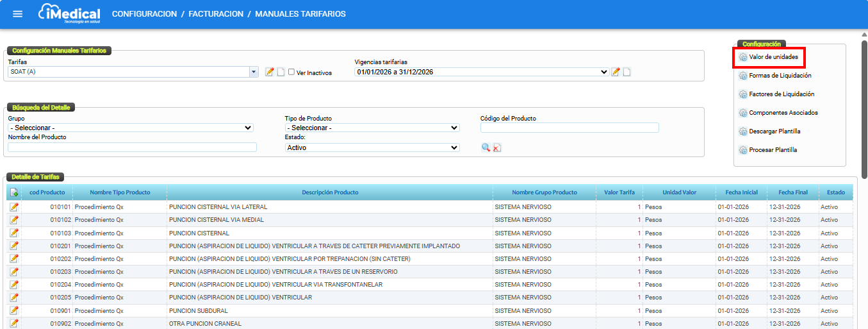Screen dimensions: 868x329
Task: Expand the Vigencias tarifarias date range dropdown
Action: (481, 72)
